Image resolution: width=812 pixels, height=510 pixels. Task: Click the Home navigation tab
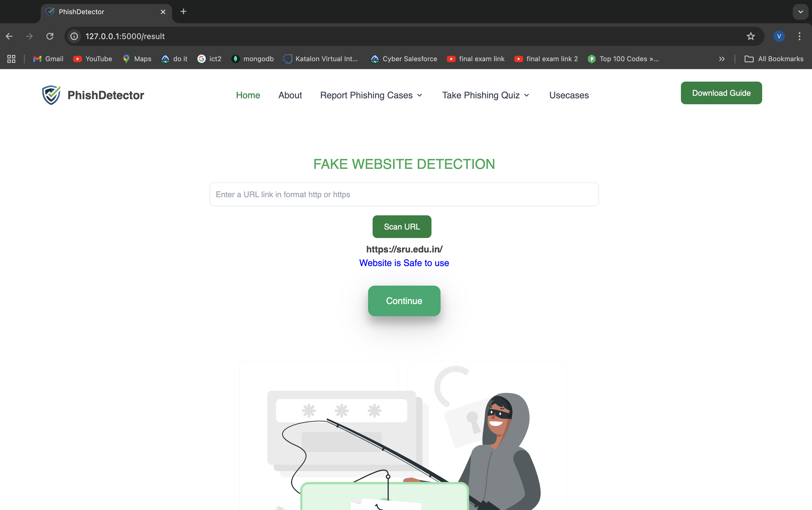[x=248, y=95]
